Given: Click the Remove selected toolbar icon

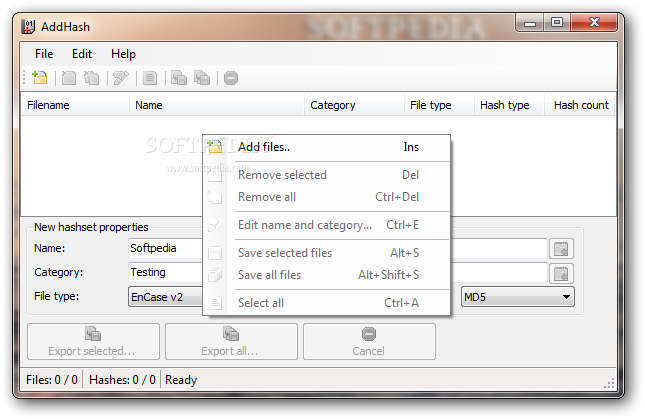Looking at the screenshot, I should (69, 78).
